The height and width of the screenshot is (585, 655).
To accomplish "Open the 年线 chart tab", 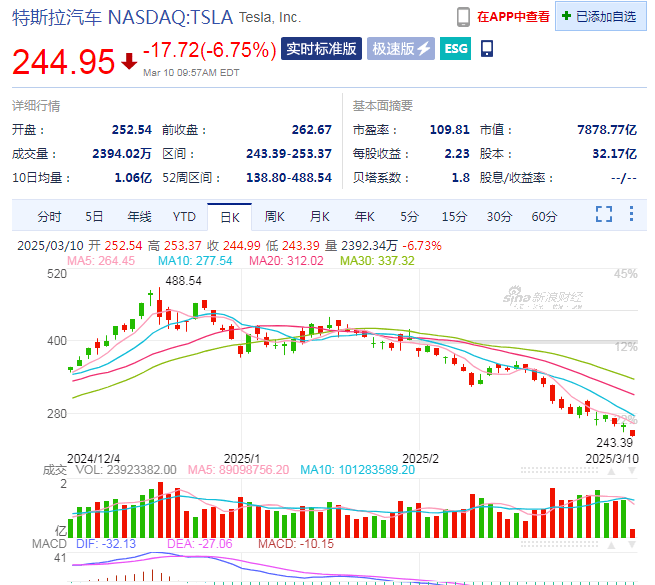I will coord(139,216).
